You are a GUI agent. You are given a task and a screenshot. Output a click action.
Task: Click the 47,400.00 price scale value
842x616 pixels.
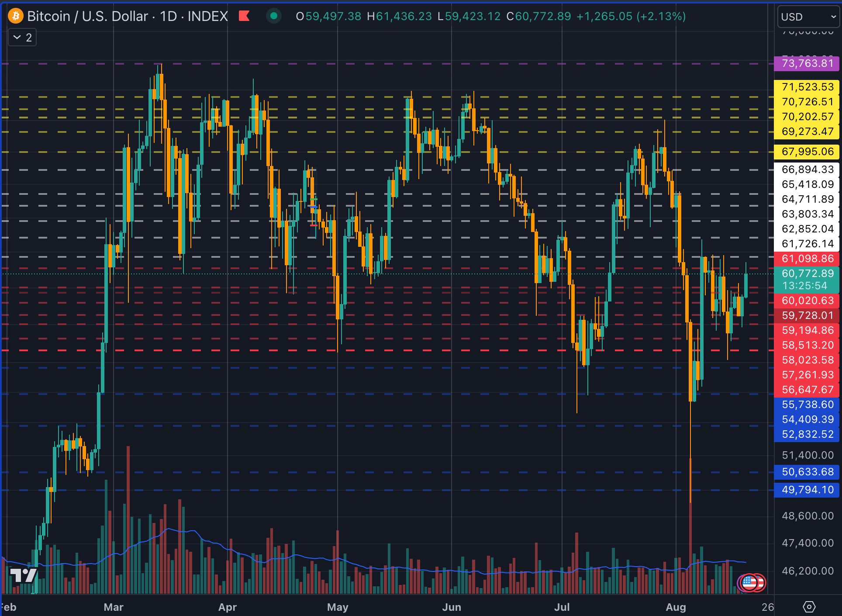click(x=807, y=543)
